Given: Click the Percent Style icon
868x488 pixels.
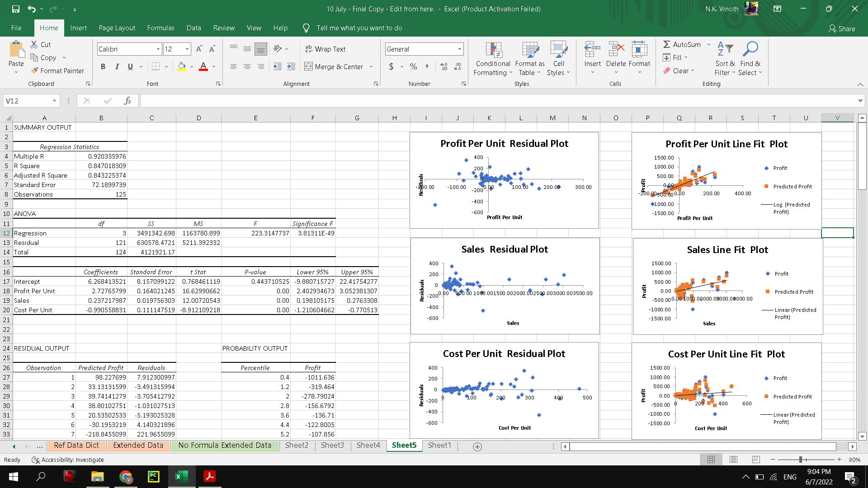Looking at the screenshot, I should (413, 66).
